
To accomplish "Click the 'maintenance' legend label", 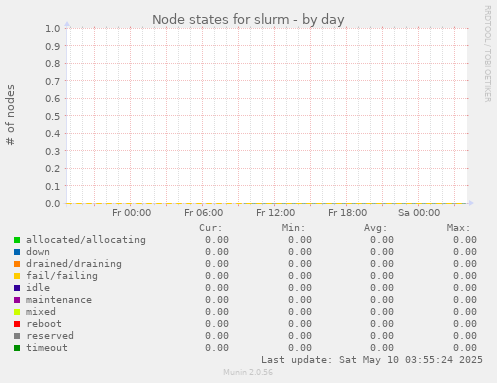I will point(59,300).
